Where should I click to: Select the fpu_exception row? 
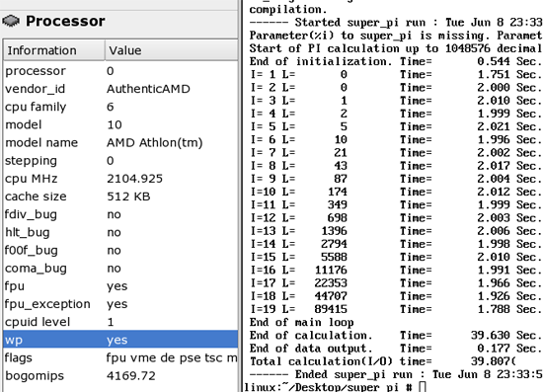click(x=120, y=304)
